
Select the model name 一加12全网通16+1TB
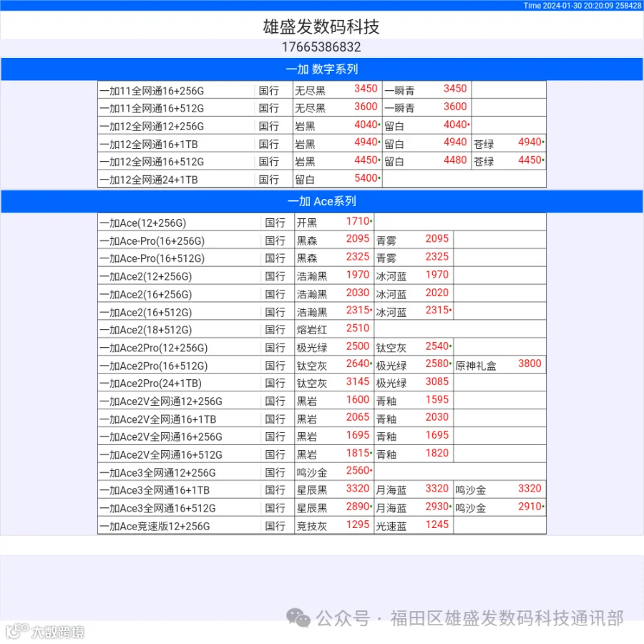tap(149, 145)
